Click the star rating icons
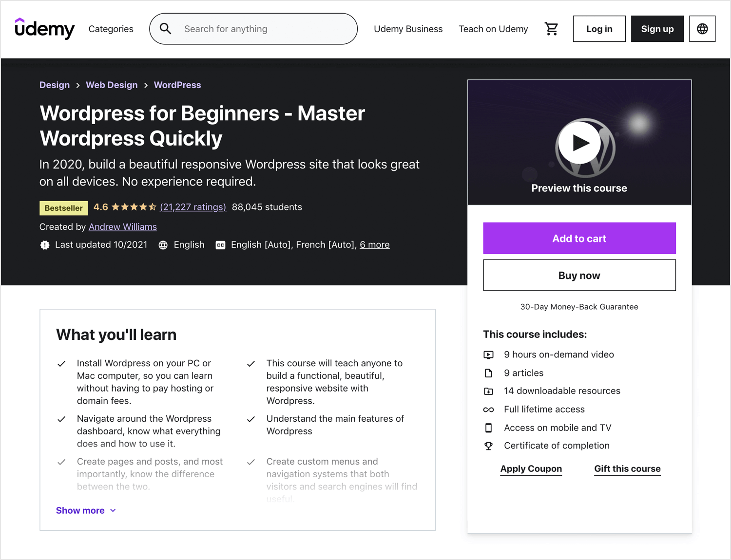 pos(134,207)
